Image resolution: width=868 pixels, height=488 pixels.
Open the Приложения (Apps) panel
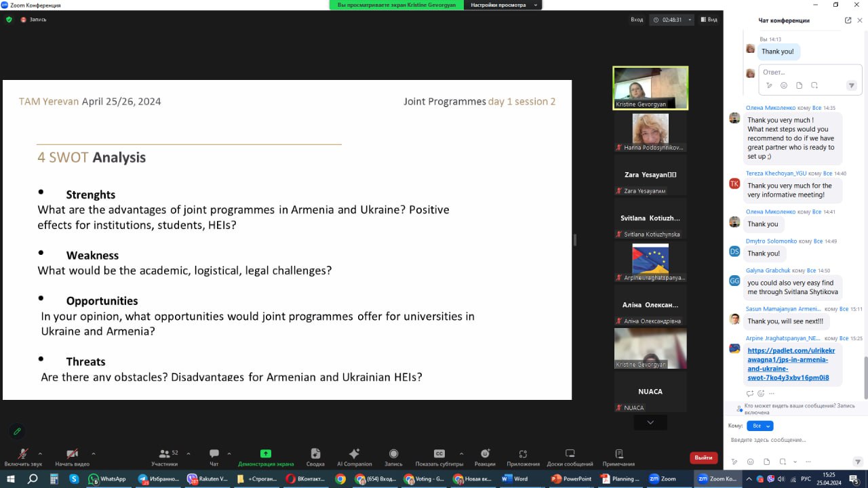523,454
